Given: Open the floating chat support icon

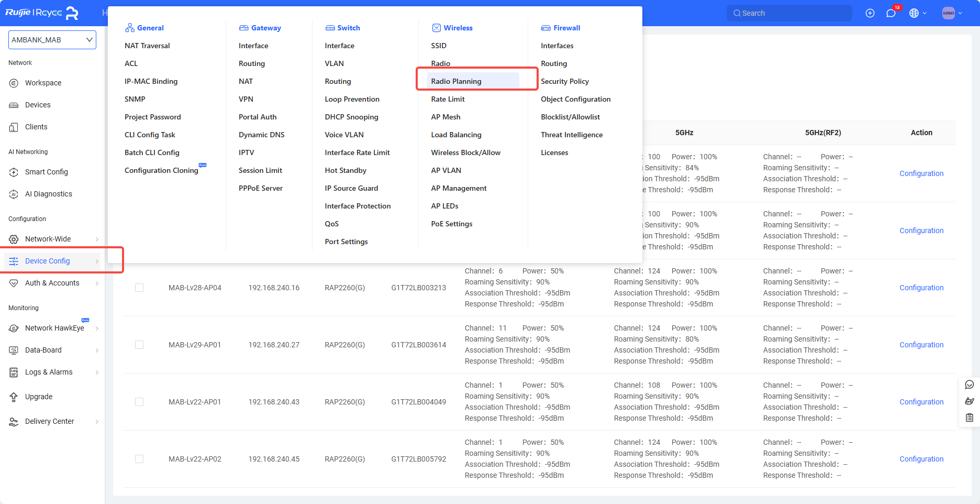Looking at the screenshot, I should (x=970, y=385).
